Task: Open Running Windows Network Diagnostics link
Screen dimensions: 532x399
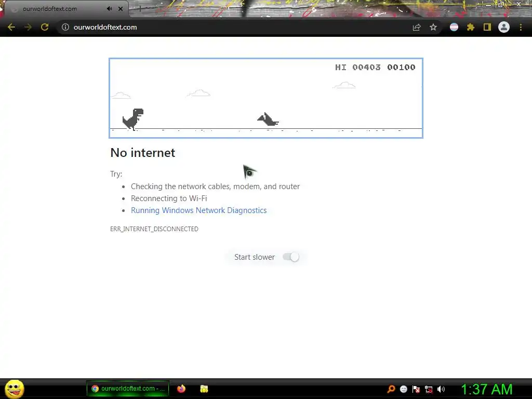Action: (199, 210)
